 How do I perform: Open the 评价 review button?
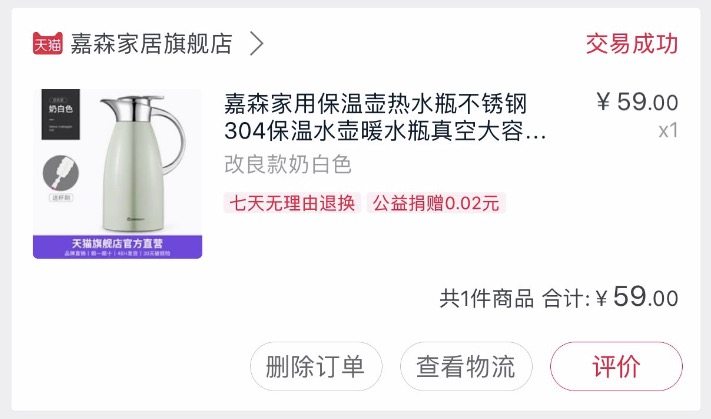click(x=616, y=366)
